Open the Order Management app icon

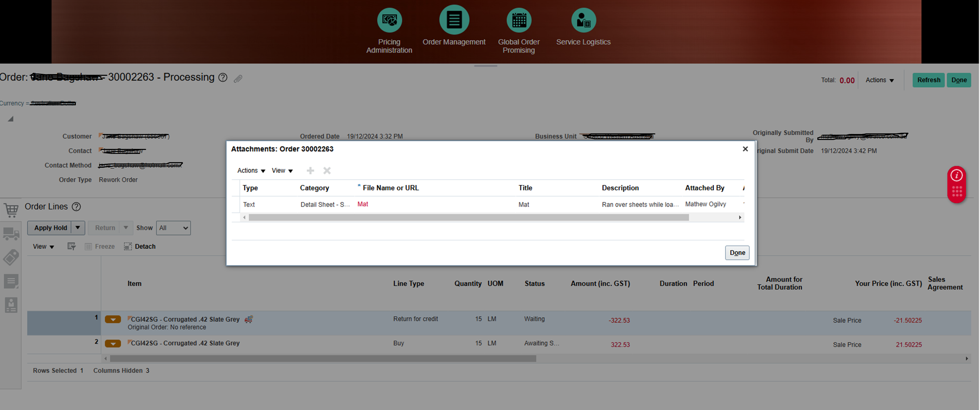(x=454, y=20)
